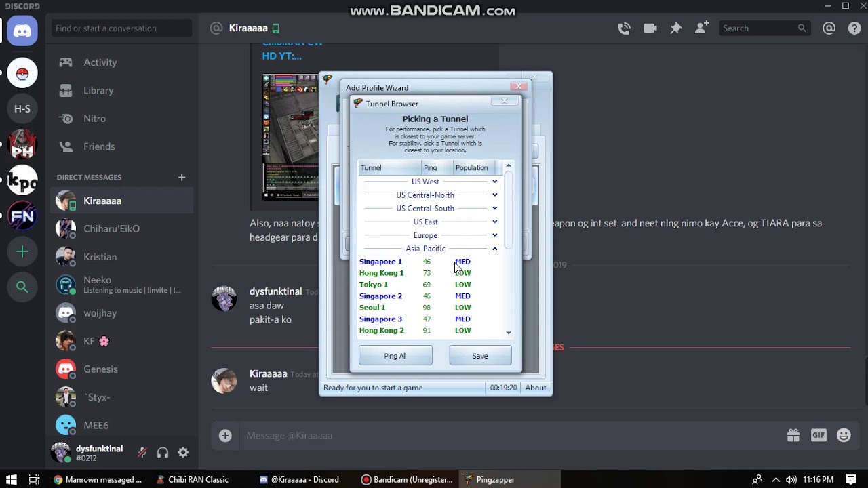
Task: Sort tunnels by Population column
Action: (475, 167)
